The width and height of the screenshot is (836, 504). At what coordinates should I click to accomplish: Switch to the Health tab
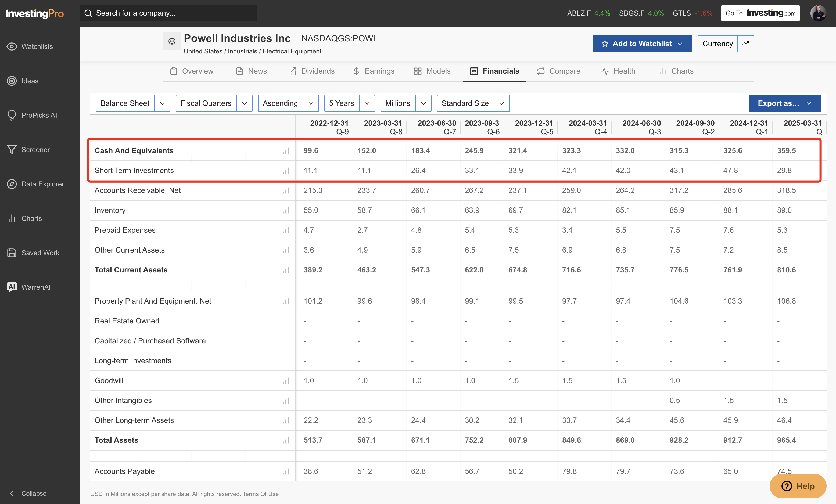coord(618,71)
